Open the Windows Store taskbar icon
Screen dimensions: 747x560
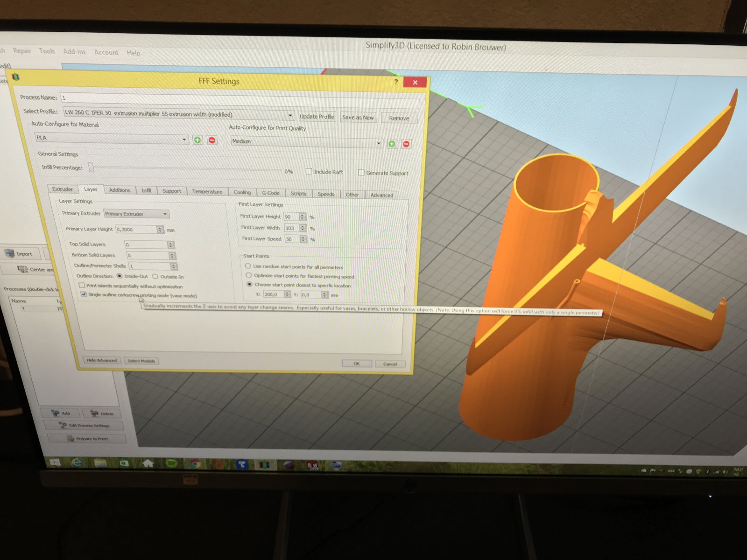coord(124,463)
